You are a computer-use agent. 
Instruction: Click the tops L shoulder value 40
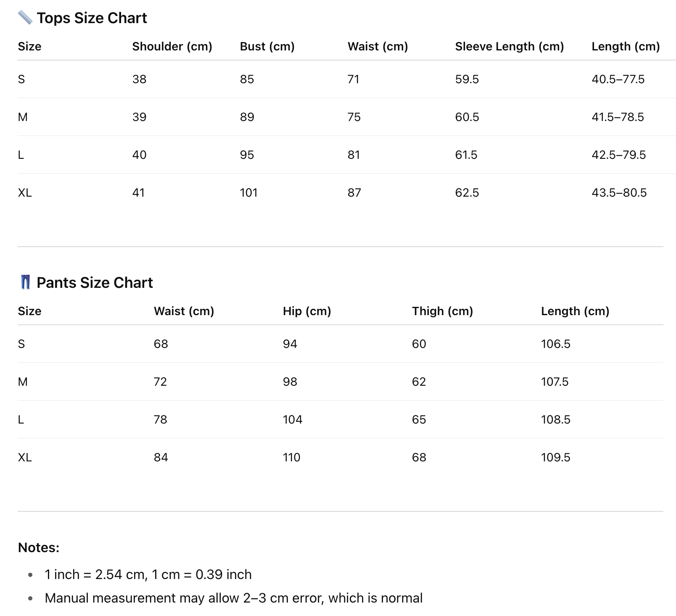point(139,155)
